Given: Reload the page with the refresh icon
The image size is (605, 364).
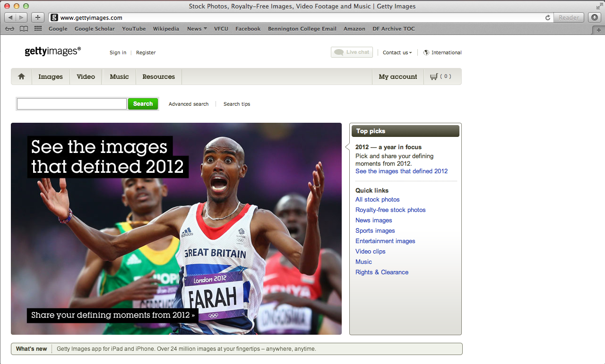Looking at the screenshot, I should 548,17.
